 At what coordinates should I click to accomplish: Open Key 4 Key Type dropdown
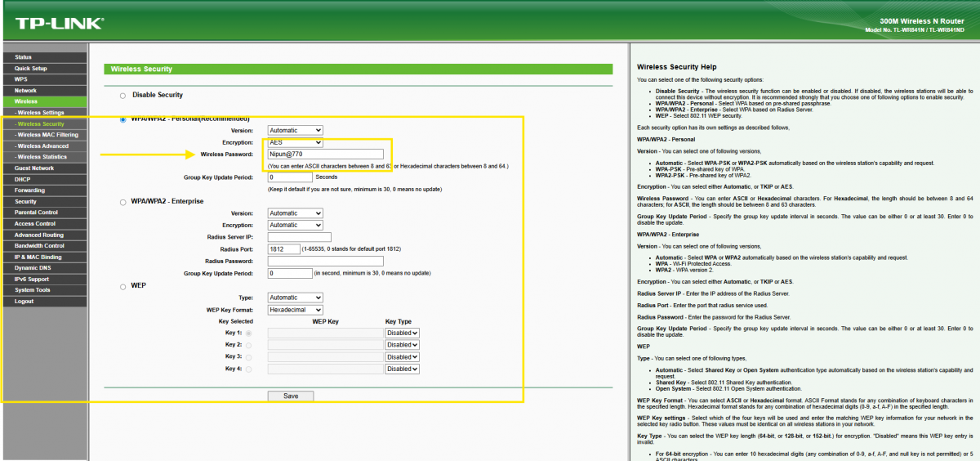(x=402, y=369)
